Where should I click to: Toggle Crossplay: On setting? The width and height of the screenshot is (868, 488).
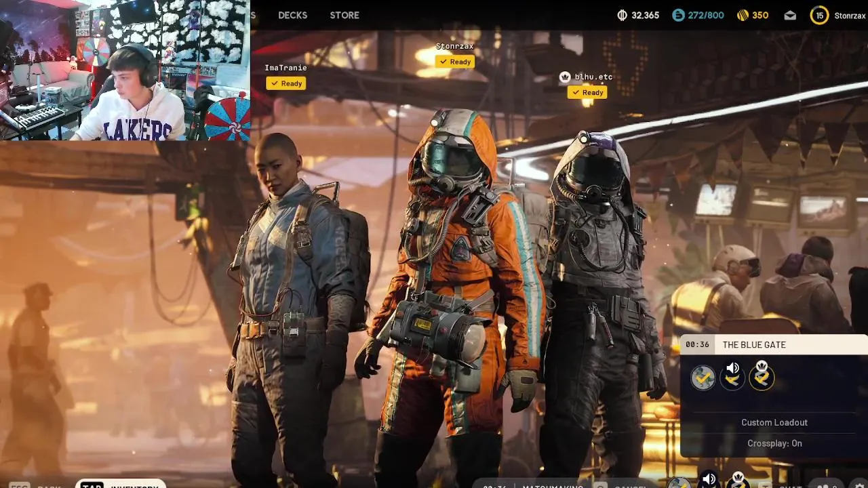pos(774,443)
